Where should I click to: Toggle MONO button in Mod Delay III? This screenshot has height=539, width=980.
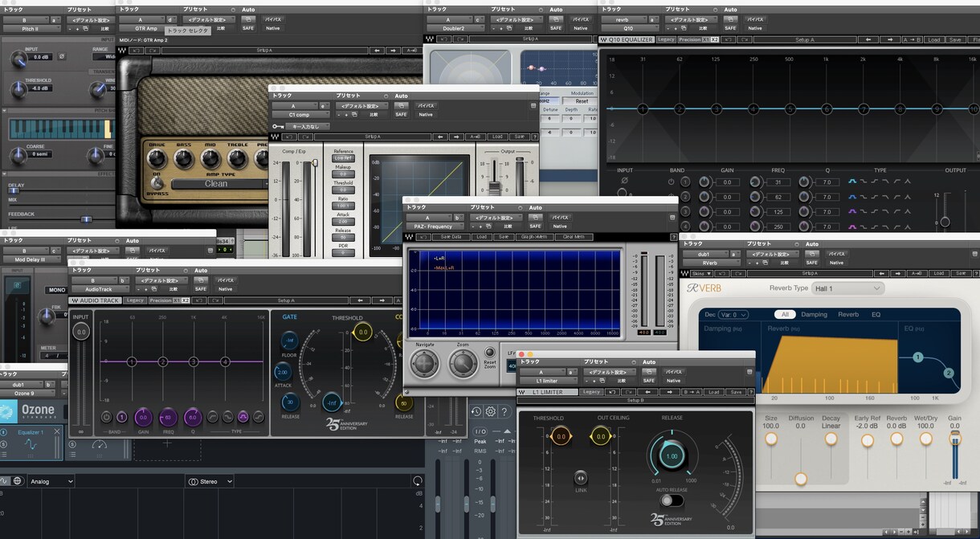point(57,291)
